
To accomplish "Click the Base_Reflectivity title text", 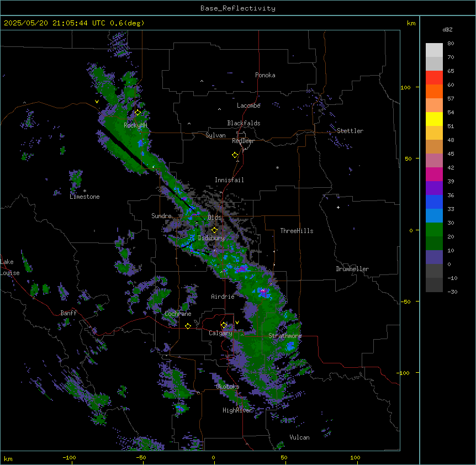I will (238, 8).
